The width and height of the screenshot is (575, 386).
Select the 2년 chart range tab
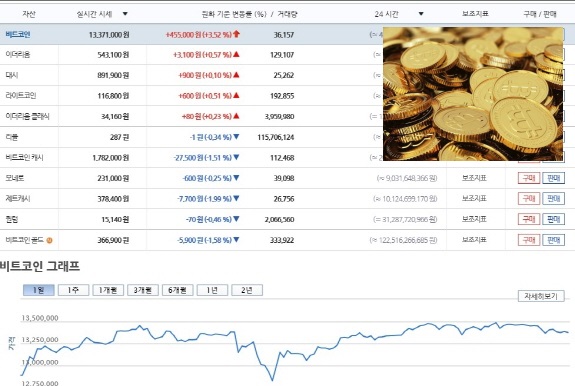pyautogui.click(x=247, y=290)
